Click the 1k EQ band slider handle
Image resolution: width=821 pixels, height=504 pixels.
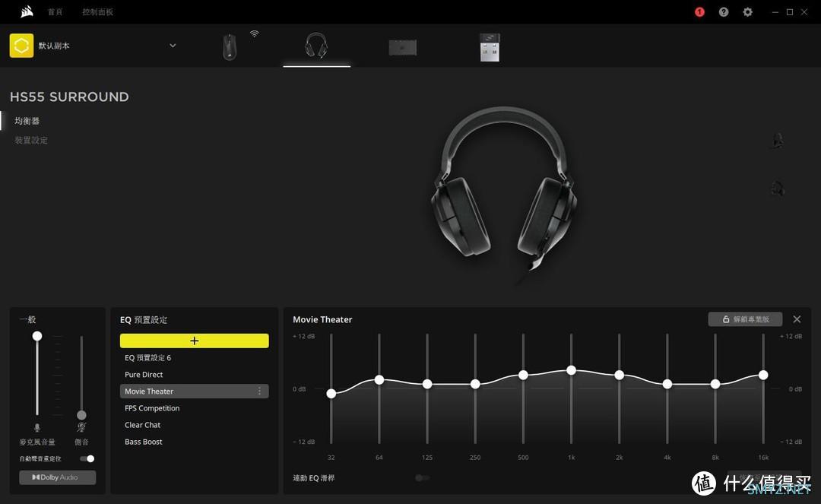click(x=571, y=370)
